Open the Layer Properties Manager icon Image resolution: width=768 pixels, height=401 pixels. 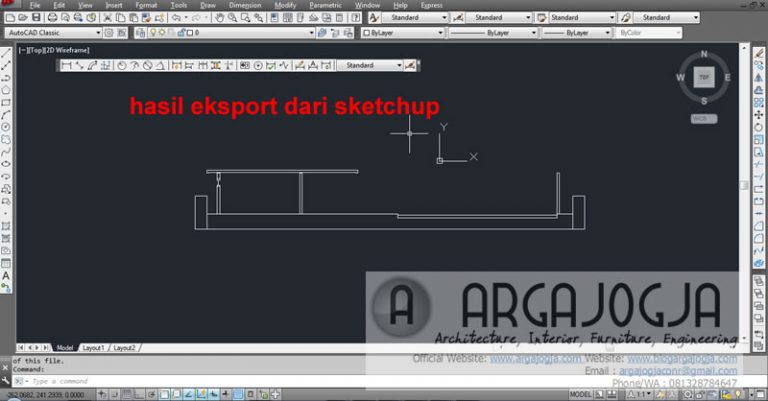[141, 33]
